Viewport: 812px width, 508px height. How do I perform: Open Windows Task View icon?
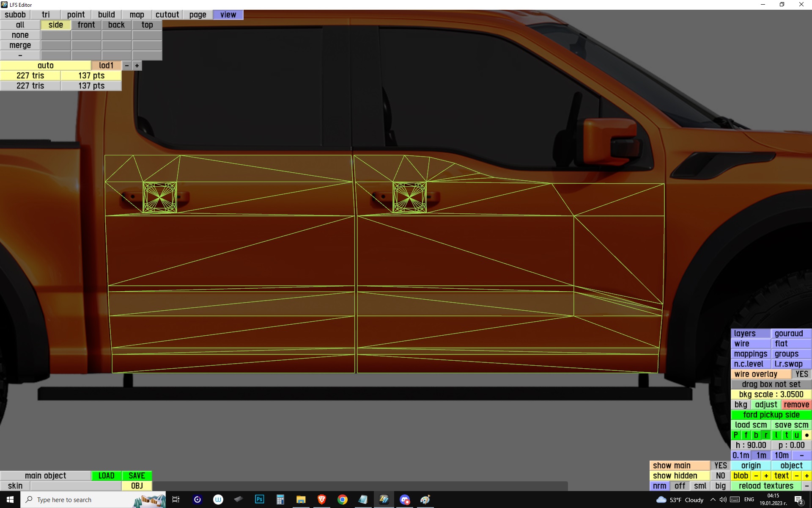tap(176, 500)
